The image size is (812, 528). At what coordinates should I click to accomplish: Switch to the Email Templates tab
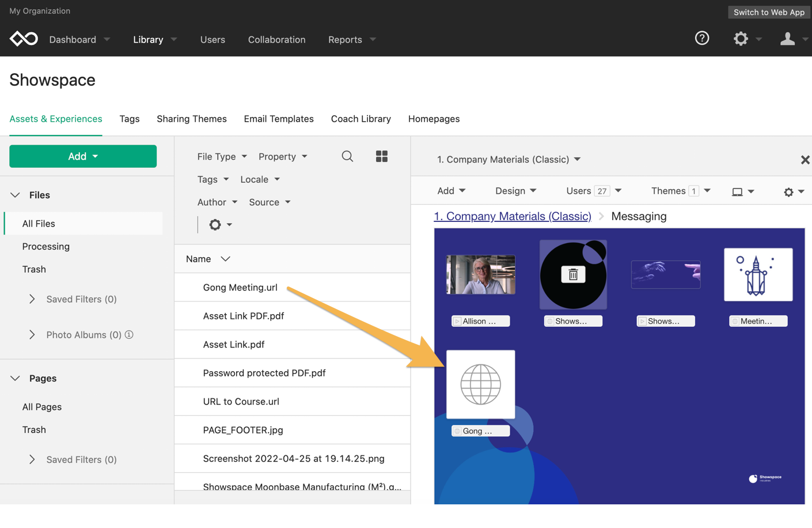(x=279, y=119)
